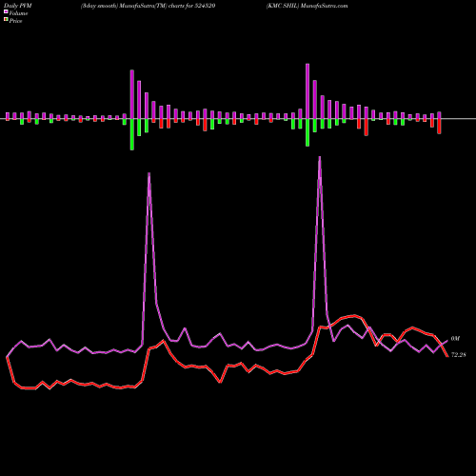Click the magenta Volume legend swatch

6,12
